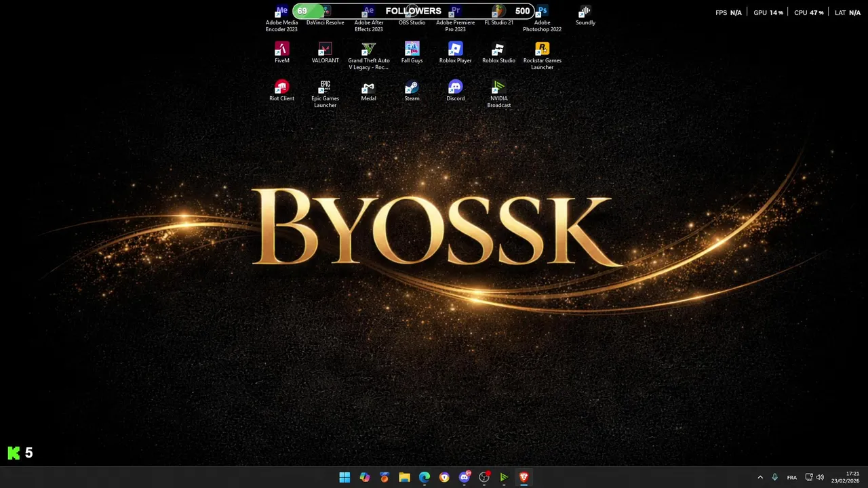Select the Discord desktop shortcut
Viewport: 868px width, 488px height.
pyautogui.click(x=455, y=91)
